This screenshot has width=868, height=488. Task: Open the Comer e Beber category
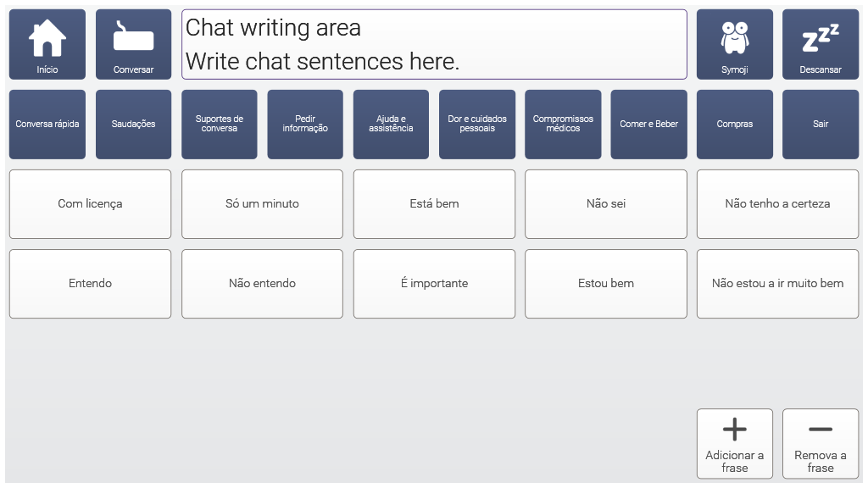[648, 125]
